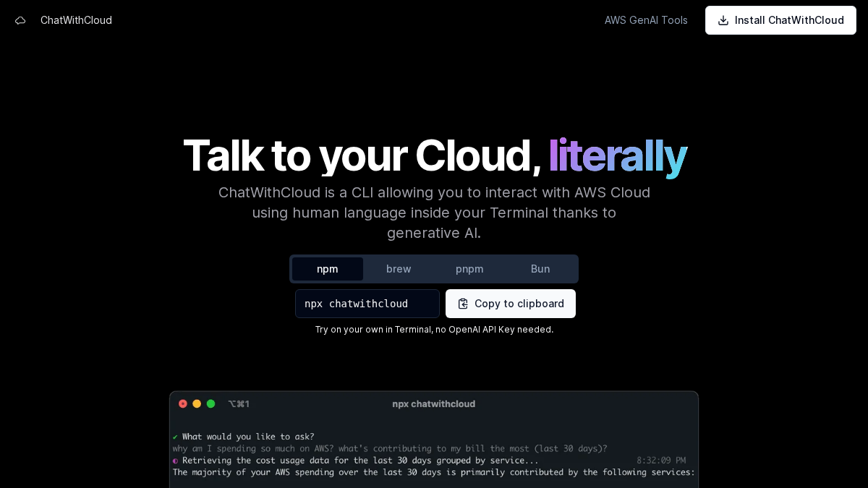Click the npx chatwithcloud command field
This screenshot has height=488, width=868.
pos(367,304)
